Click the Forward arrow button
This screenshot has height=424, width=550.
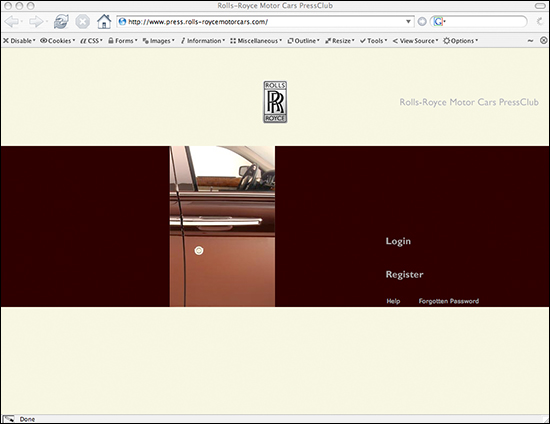click(36, 22)
